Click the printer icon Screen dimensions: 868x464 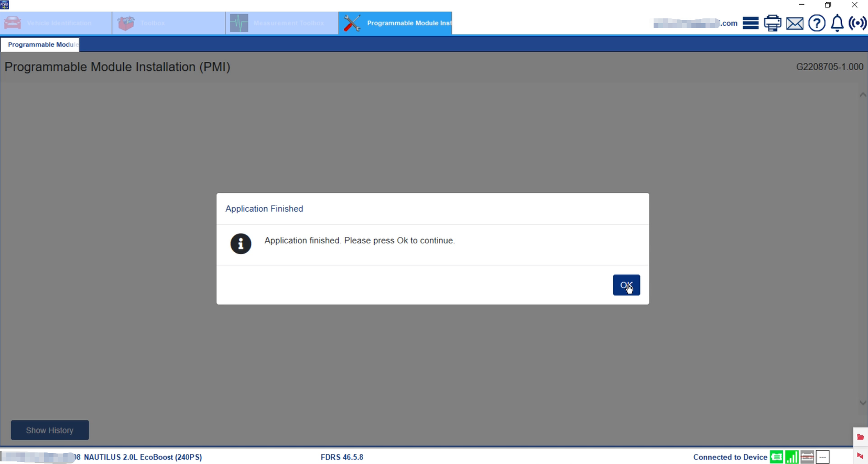point(773,23)
